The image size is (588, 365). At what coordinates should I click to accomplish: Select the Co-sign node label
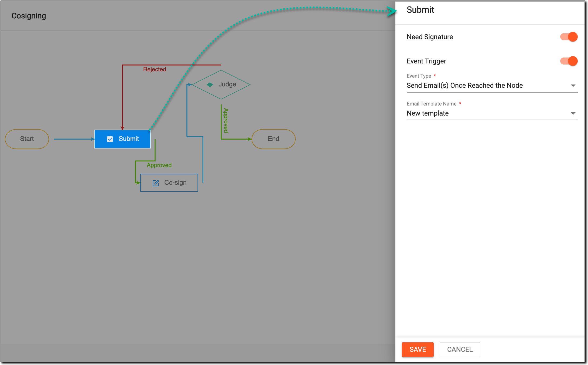pyautogui.click(x=175, y=183)
